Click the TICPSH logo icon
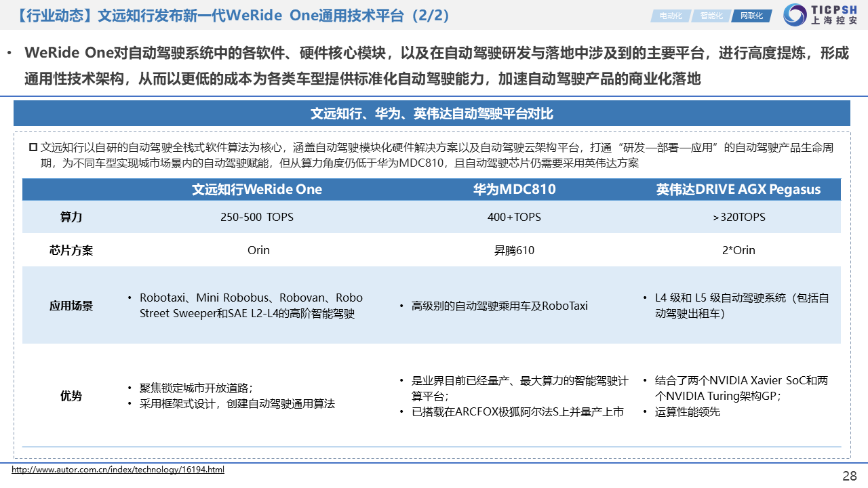This screenshot has height=488, width=868. (x=795, y=15)
